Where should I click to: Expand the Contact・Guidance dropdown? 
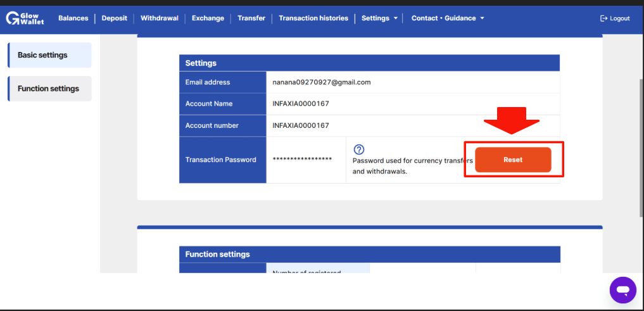pos(448,18)
